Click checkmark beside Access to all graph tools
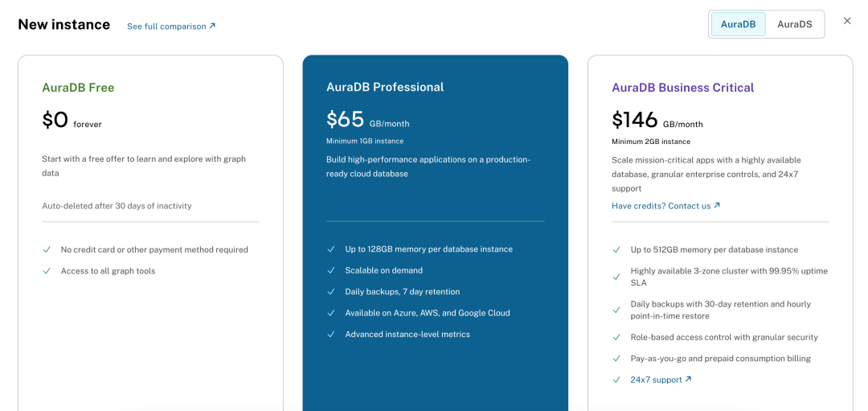The width and height of the screenshot is (868, 411). pyautogui.click(x=47, y=271)
